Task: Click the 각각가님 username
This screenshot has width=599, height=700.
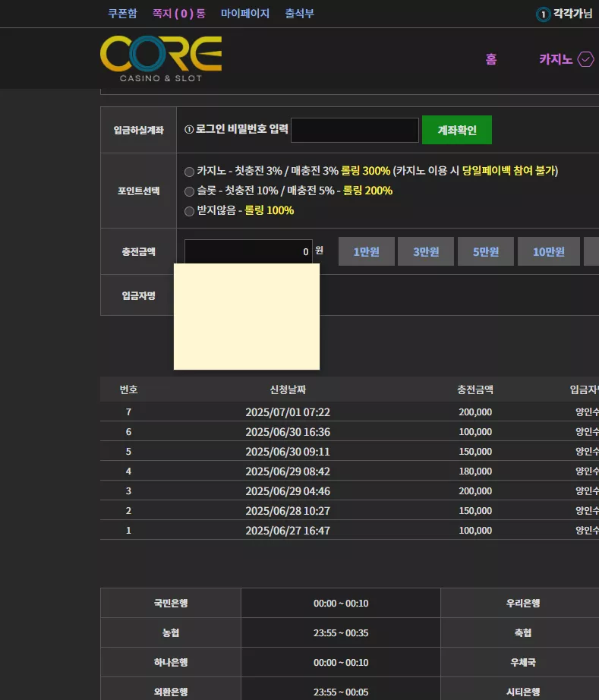Action: point(572,14)
